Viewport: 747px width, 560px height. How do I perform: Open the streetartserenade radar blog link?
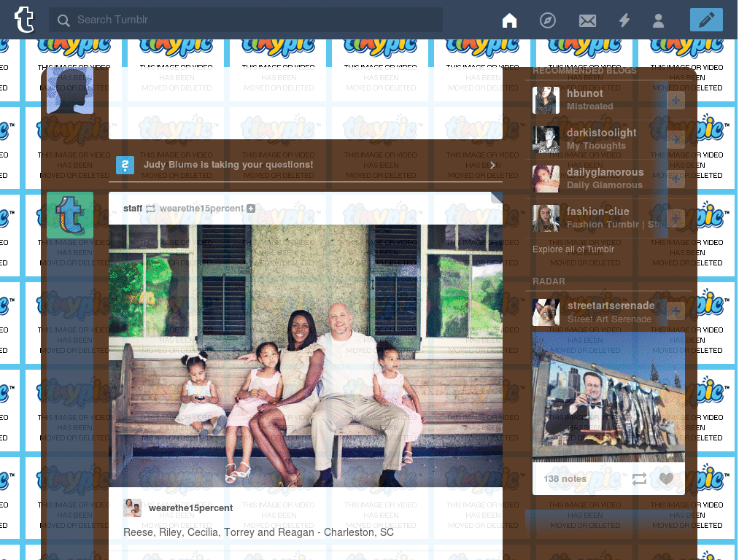[x=611, y=306]
